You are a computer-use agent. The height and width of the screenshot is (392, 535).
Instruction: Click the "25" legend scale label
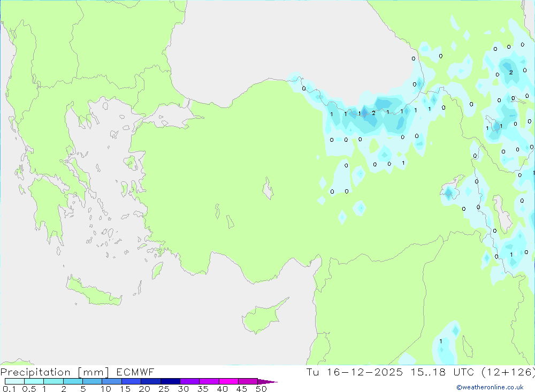[164, 389]
